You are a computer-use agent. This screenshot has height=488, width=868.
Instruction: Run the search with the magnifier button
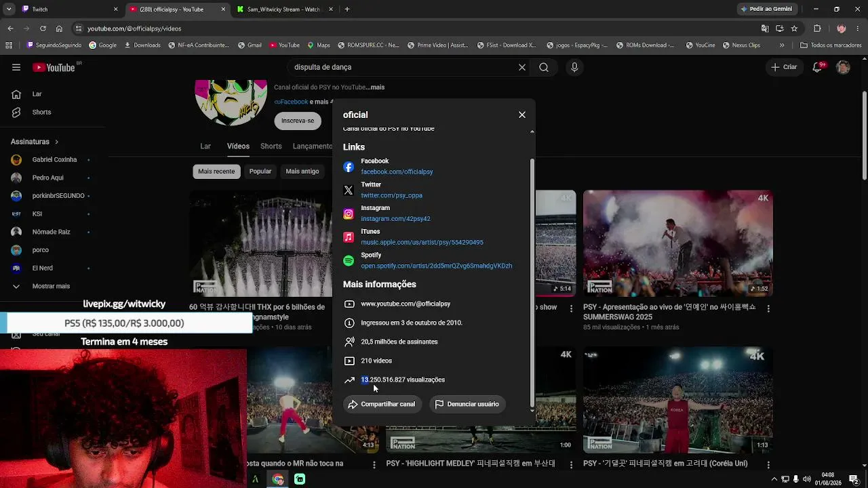click(x=544, y=67)
